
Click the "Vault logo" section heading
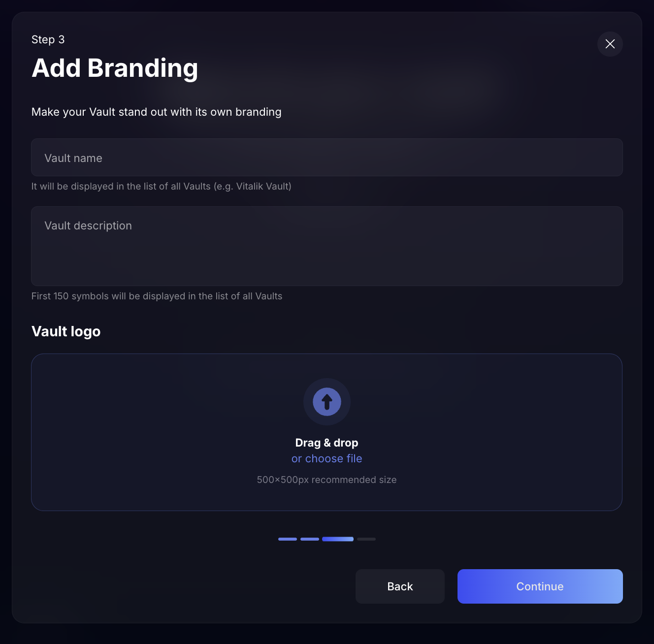click(66, 331)
